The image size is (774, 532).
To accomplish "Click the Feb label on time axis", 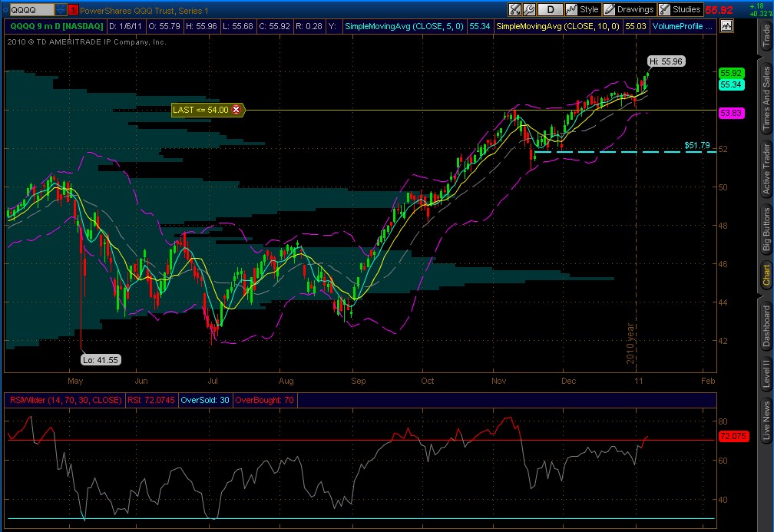I will coord(708,381).
